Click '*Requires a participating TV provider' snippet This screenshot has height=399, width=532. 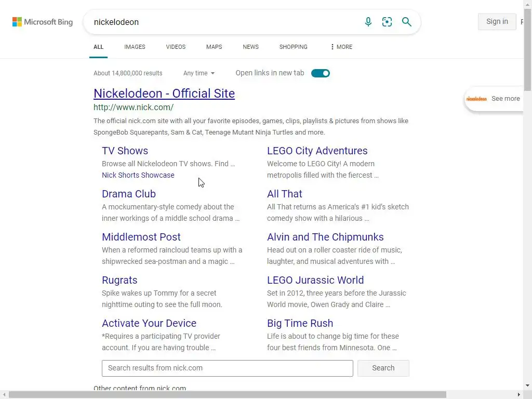coord(161,342)
